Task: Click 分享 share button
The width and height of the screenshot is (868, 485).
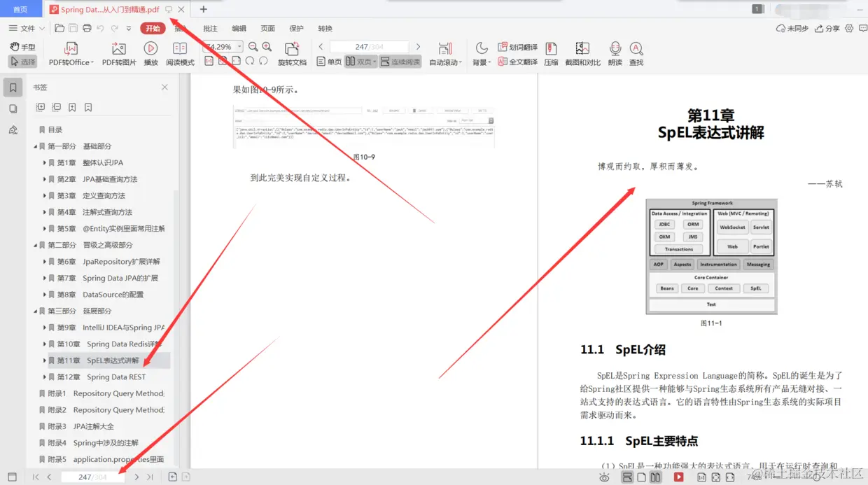Action: pyautogui.click(x=827, y=29)
